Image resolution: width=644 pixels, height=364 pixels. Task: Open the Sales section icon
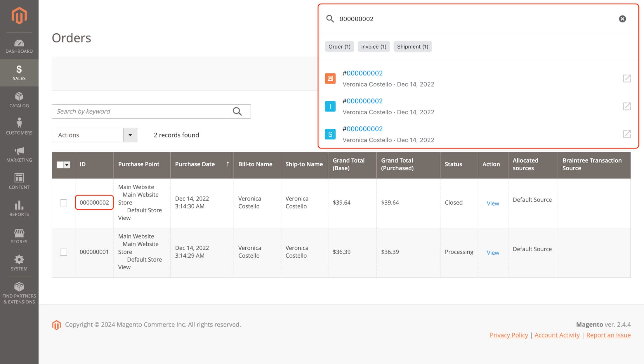pyautogui.click(x=19, y=70)
